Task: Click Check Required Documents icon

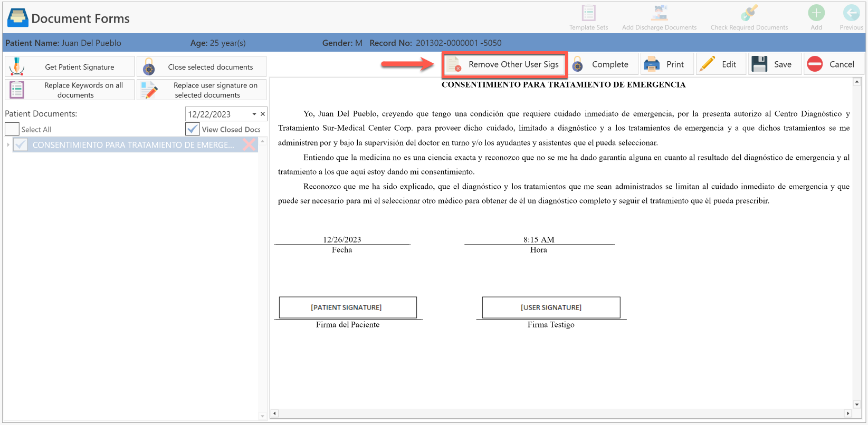Action: click(749, 13)
